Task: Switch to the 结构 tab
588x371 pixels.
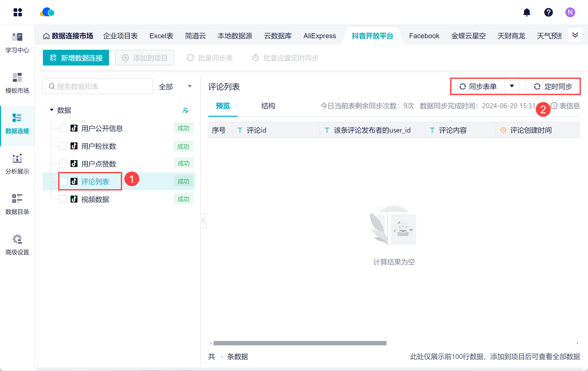Action: click(x=268, y=106)
